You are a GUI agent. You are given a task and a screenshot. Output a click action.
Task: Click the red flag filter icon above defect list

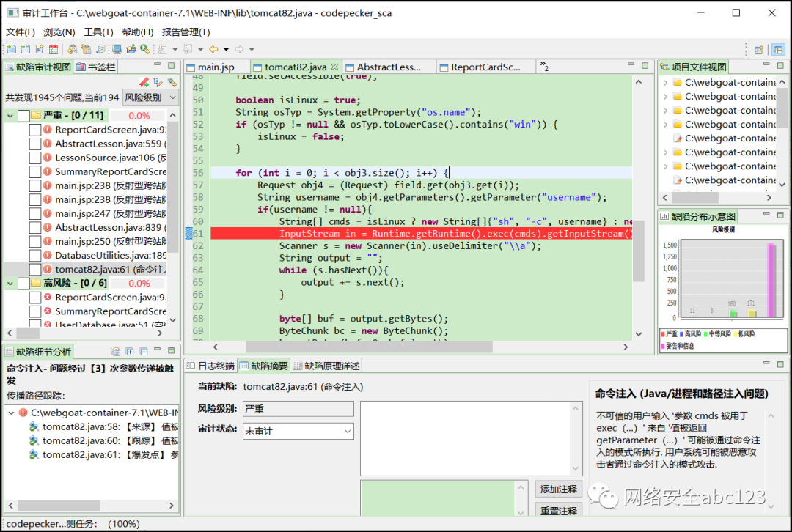coord(143,81)
